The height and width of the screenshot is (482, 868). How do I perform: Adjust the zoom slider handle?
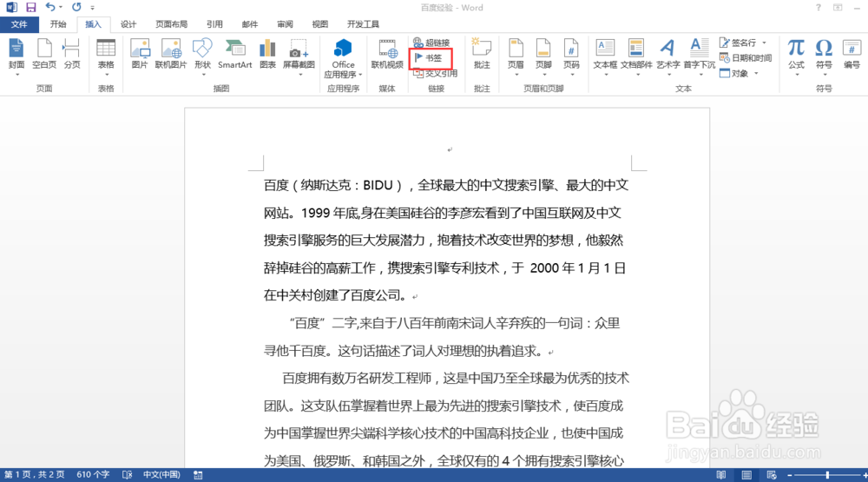pos(827,475)
